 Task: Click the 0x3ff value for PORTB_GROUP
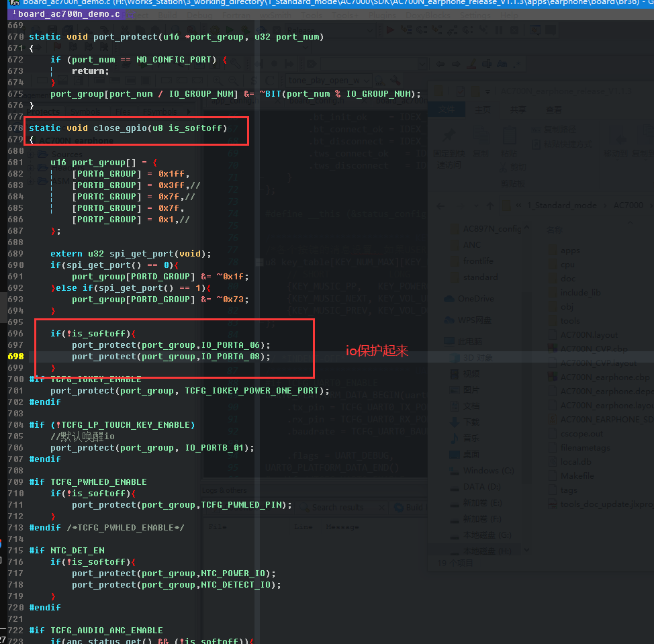click(x=171, y=185)
